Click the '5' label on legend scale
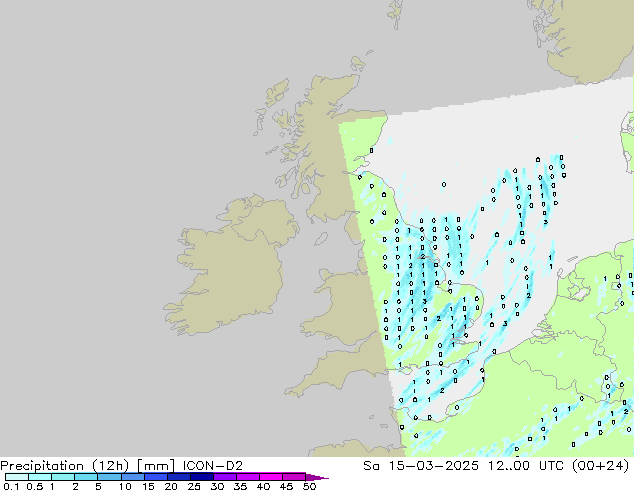634x490 pixels. pyautogui.click(x=98, y=487)
